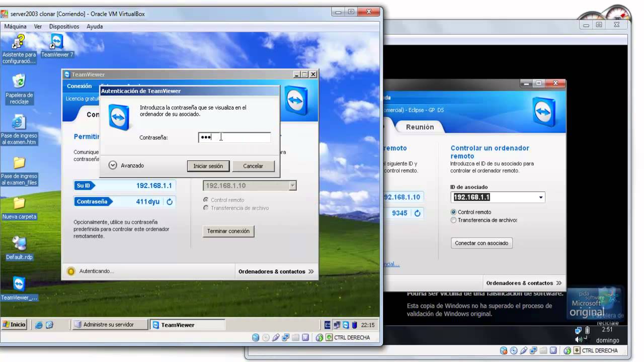Click hard disk activity icon in front VirtualBox status bar
This screenshot has height=362, width=644.
(x=256, y=337)
